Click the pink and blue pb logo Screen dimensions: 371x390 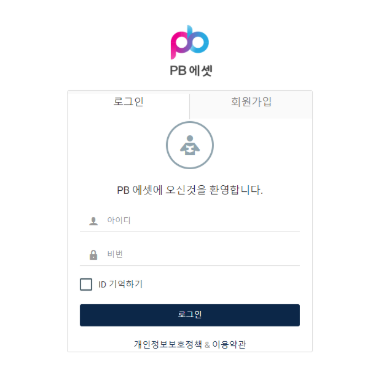click(x=190, y=42)
